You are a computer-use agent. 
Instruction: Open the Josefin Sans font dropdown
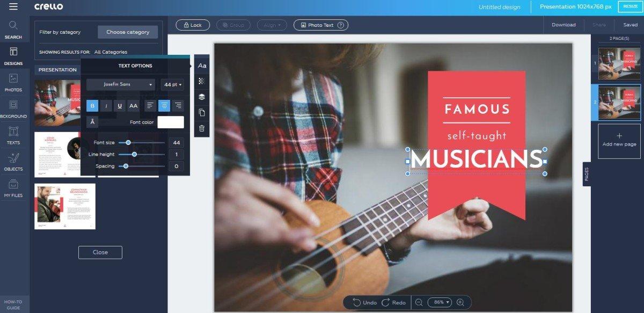pyautogui.click(x=120, y=84)
